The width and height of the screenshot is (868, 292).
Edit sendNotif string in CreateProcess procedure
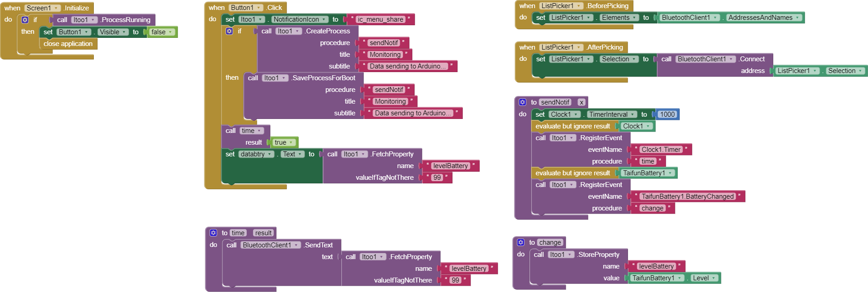384,43
